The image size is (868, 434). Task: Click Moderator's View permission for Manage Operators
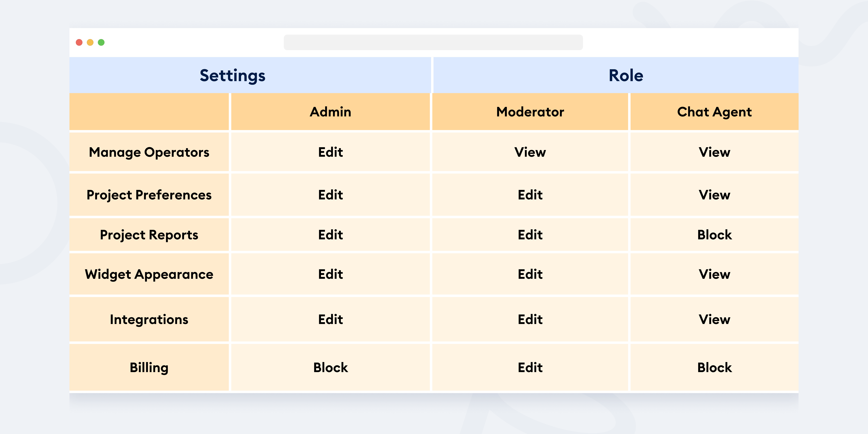[530, 152]
